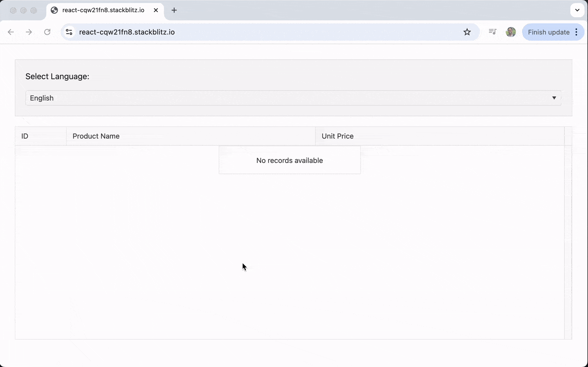Expand the tab search chevron

pos(577,10)
